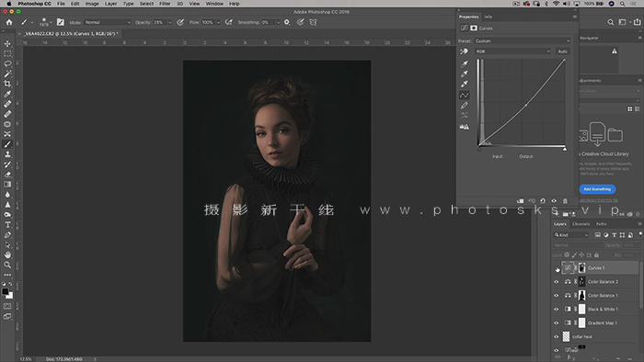Select the Zoom tool

7,265
